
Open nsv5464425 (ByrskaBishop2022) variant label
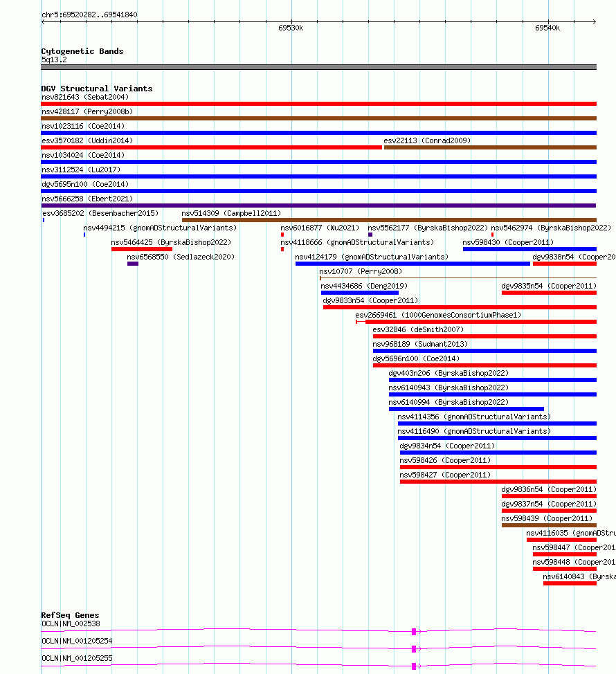[x=171, y=243]
